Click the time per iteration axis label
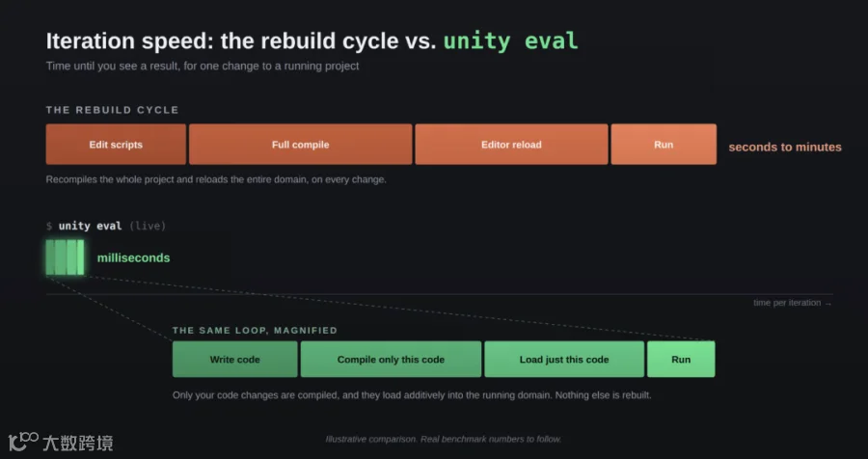The width and height of the screenshot is (868, 459). [792, 303]
